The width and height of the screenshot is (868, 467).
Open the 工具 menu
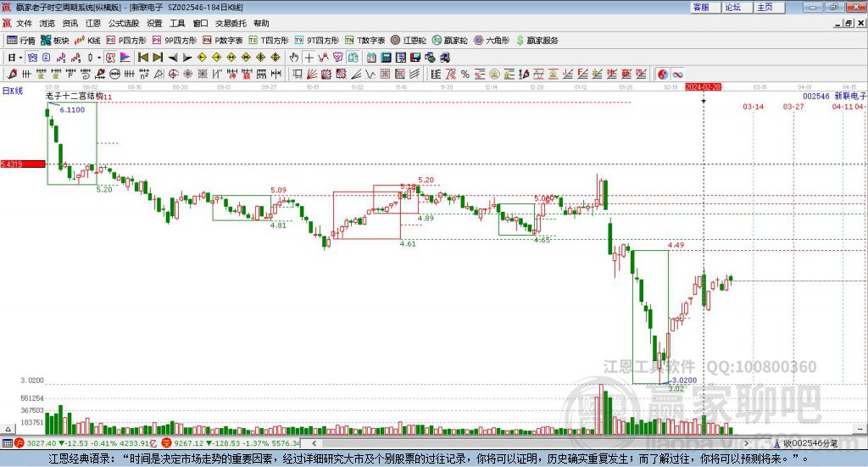click(x=177, y=23)
